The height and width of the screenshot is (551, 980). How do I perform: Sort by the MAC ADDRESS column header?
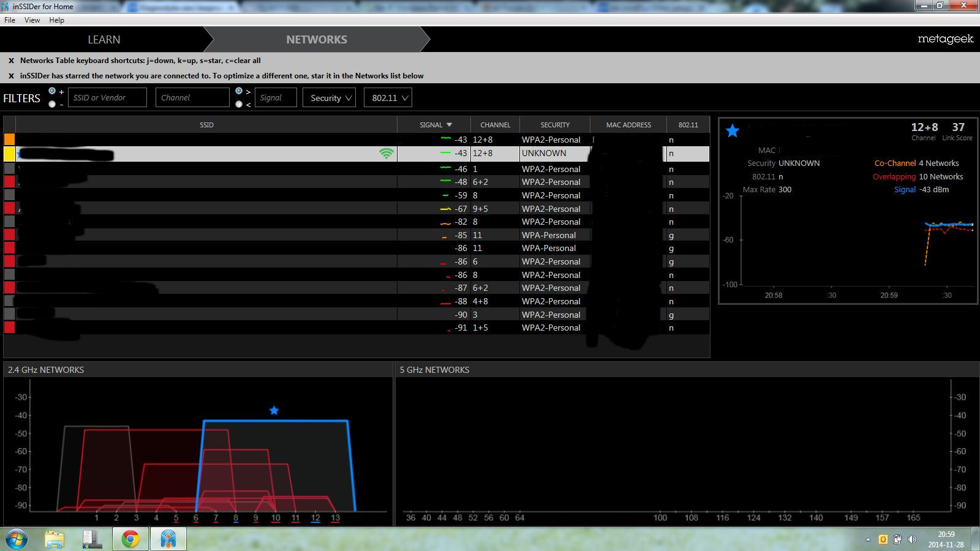coord(628,125)
